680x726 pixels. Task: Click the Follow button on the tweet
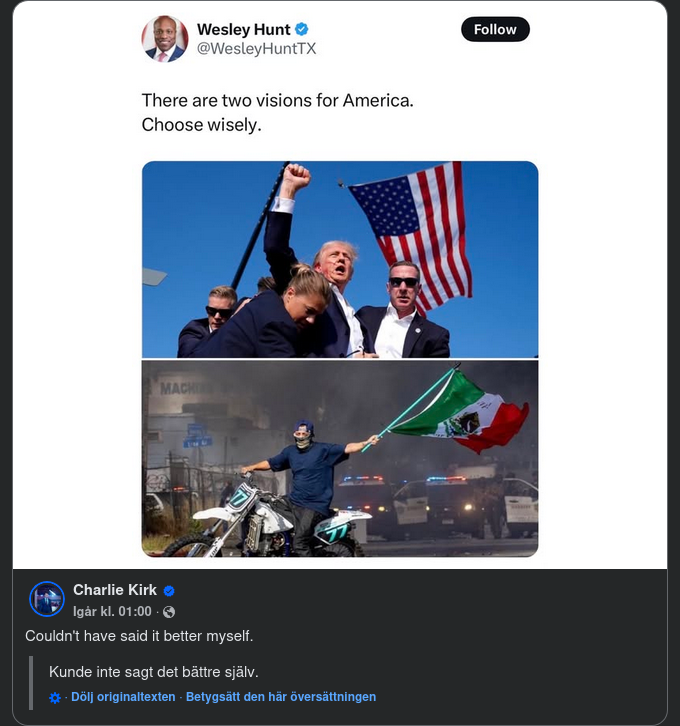point(495,29)
